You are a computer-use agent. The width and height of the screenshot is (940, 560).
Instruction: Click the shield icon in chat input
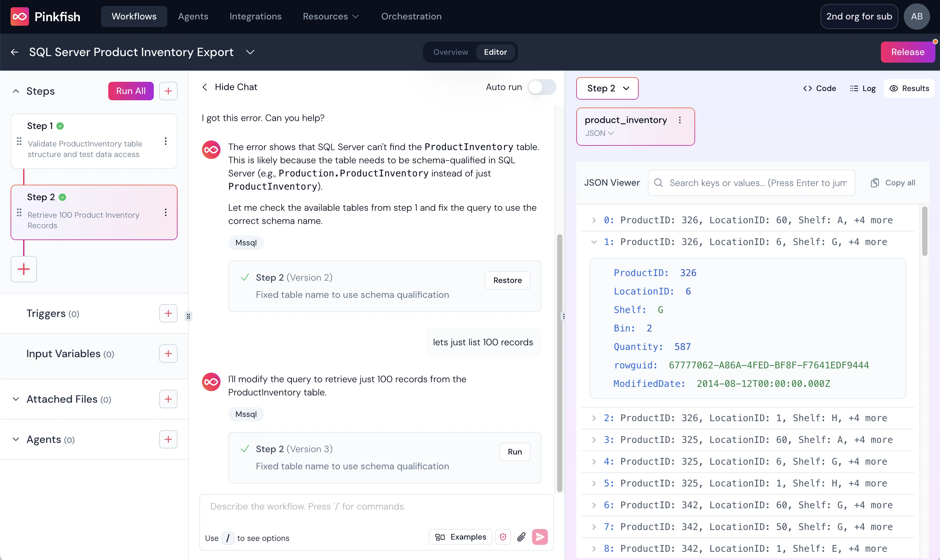click(x=503, y=537)
